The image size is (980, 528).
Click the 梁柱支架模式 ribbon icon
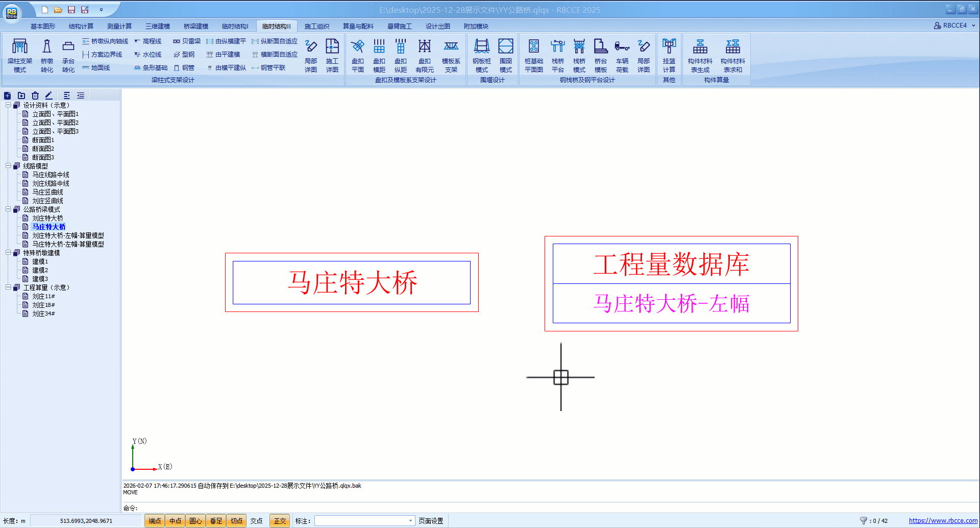[x=20, y=55]
